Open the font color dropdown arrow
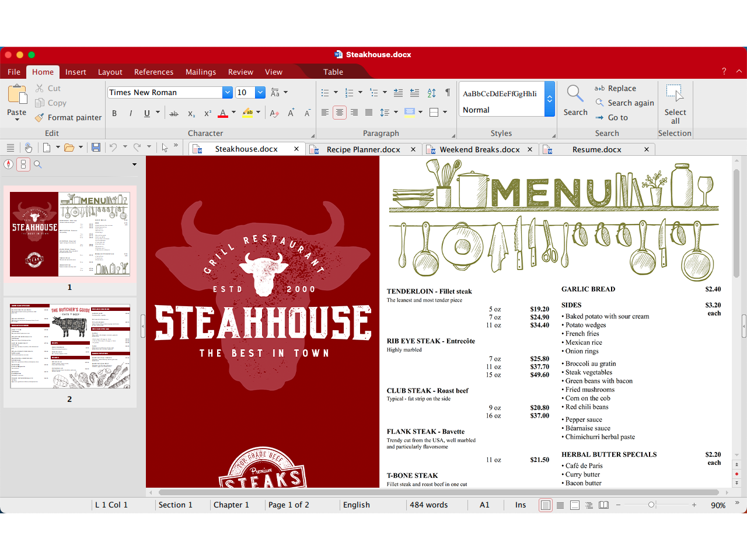Image resolution: width=747 pixels, height=560 pixels. pyautogui.click(x=234, y=113)
